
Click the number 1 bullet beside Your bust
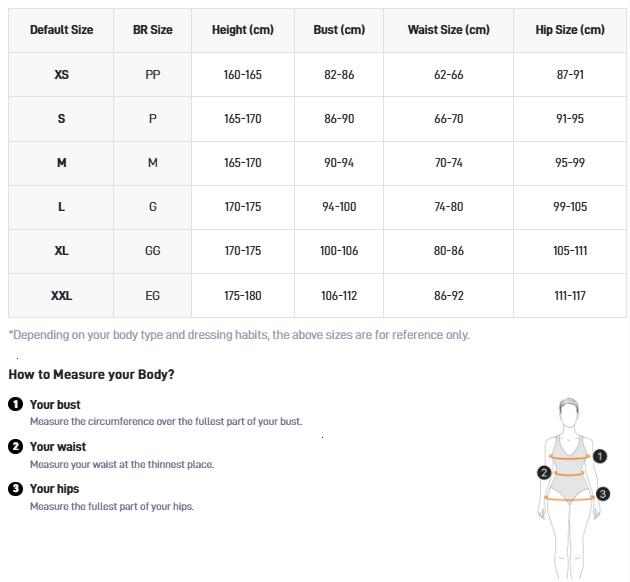click(15, 404)
